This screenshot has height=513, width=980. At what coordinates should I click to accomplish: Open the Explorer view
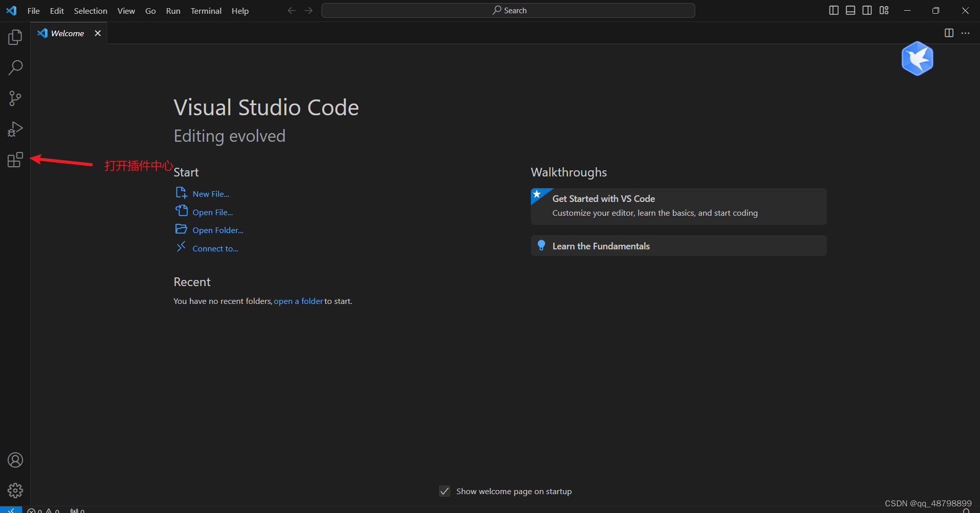click(x=15, y=37)
